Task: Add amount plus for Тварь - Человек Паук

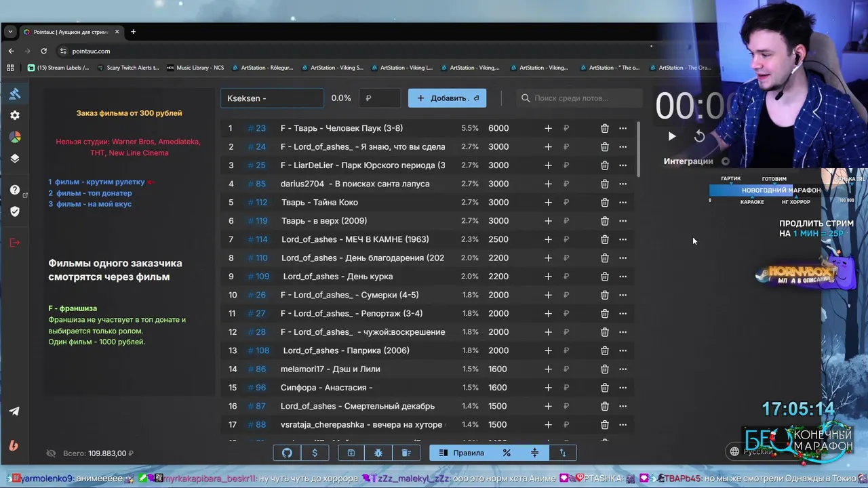Action: tap(548, 128)
